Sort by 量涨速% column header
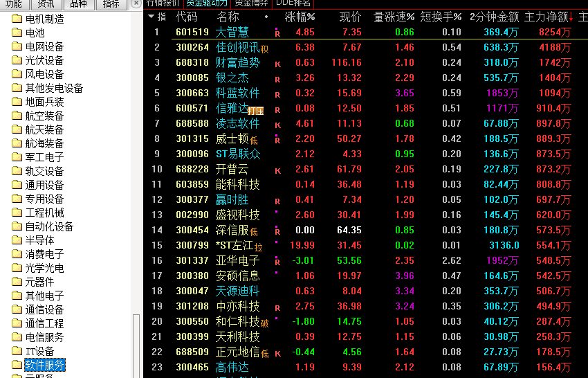Screen dimensions: 588x378 point(394,17)
